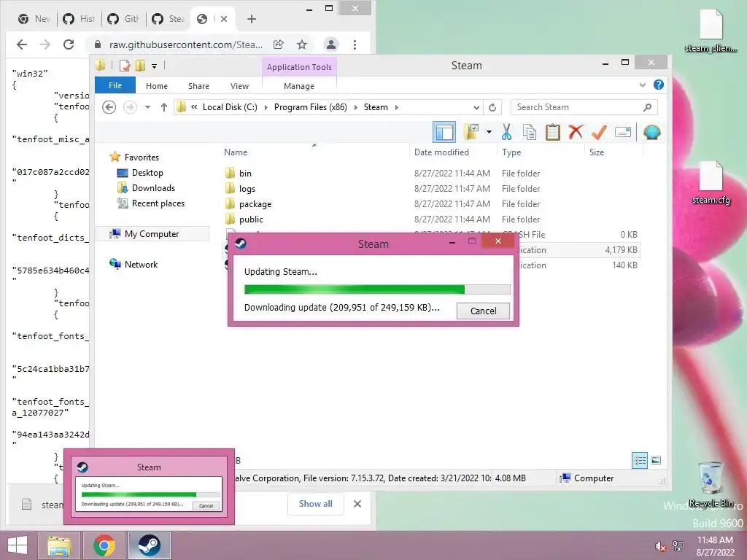Select the public folder
747x560 pixels.
coord(251,219)
